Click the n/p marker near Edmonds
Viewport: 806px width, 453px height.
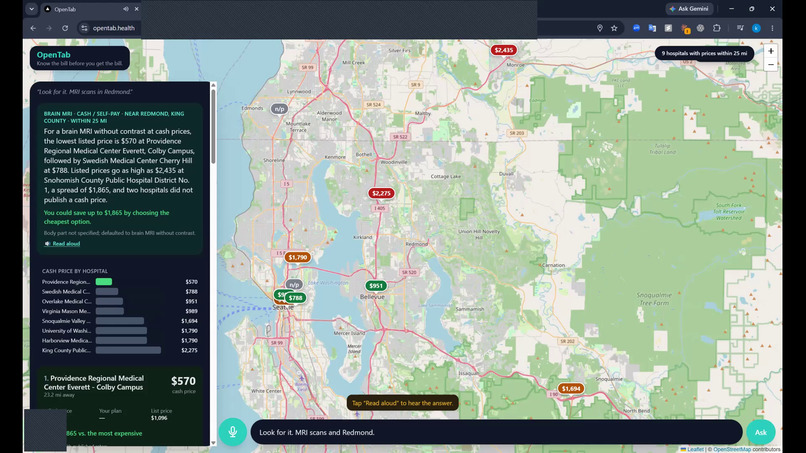coord(279,109)
